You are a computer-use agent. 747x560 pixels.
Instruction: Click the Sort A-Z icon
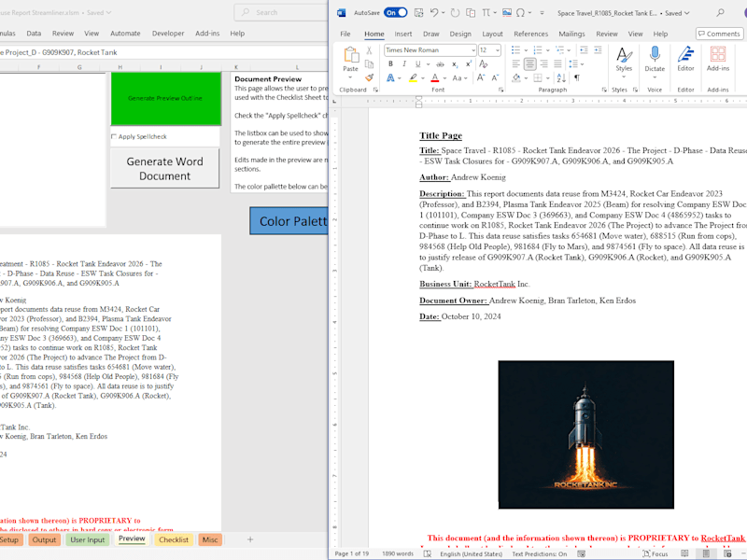click(561, 77)
